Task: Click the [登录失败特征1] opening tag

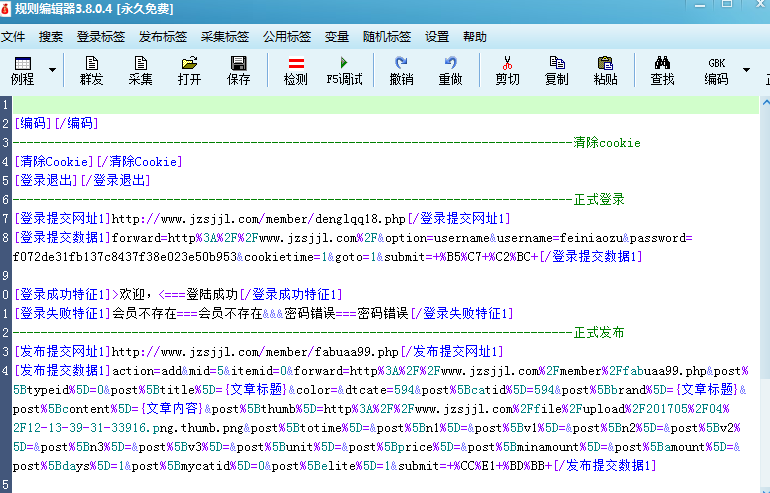Action: (x=62, y=313)
